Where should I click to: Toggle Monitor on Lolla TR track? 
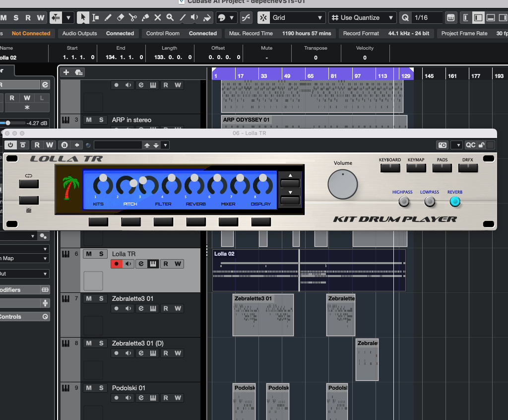click(x=128, y=264)
